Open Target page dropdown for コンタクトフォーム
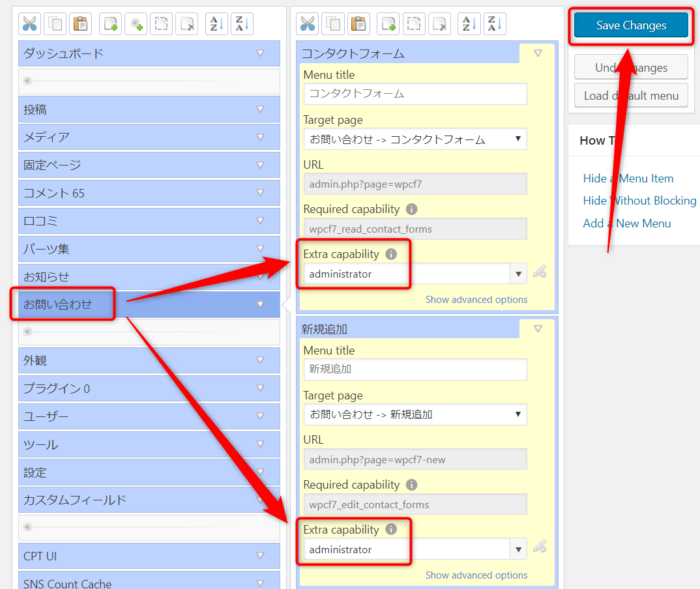 [x=415, y=139]
